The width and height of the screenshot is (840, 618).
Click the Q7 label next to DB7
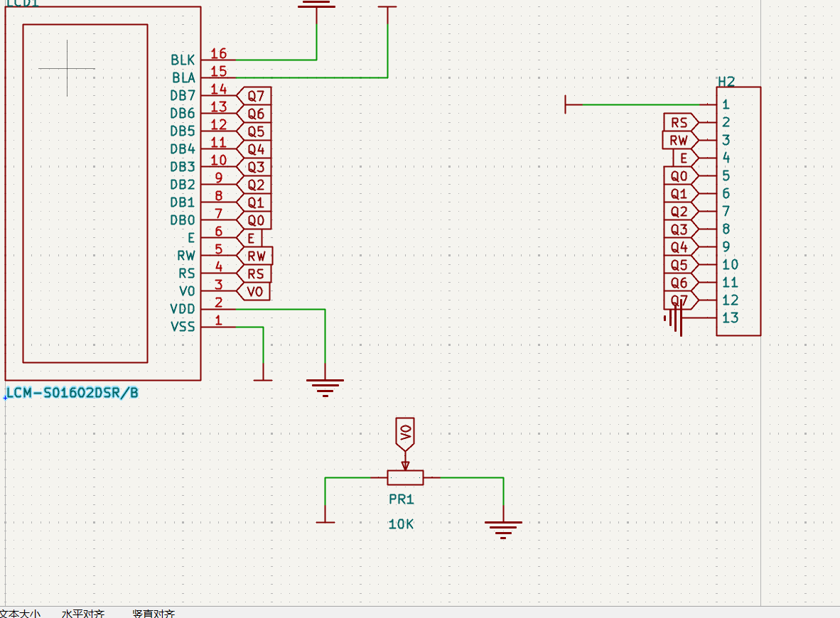pos(256,96)
